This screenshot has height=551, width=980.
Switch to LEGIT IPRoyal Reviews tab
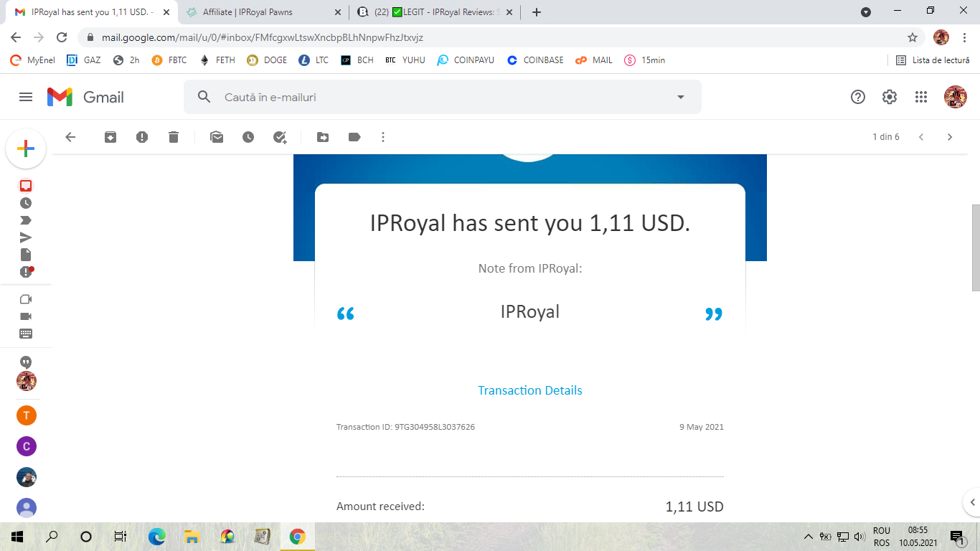(436, 12)
